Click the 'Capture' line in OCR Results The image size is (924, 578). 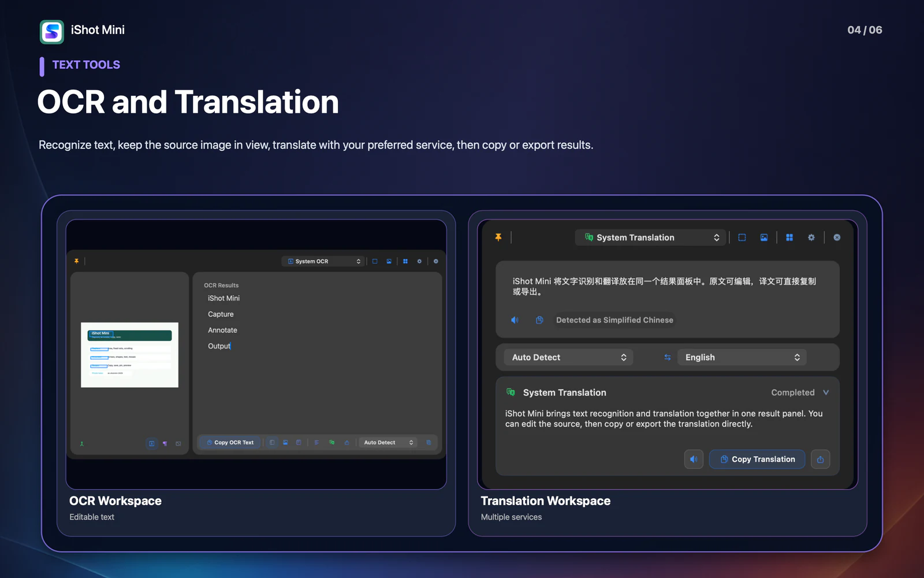[x=221, y=314]
